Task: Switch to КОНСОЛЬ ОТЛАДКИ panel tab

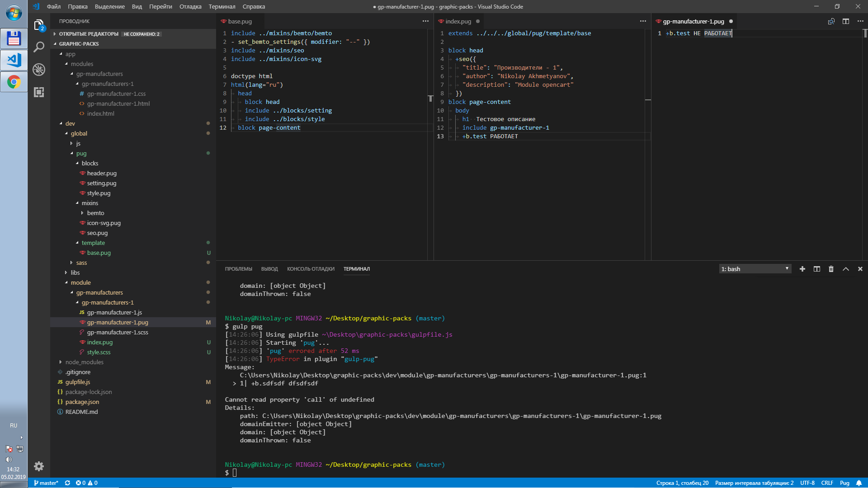Action: (311, 269)
